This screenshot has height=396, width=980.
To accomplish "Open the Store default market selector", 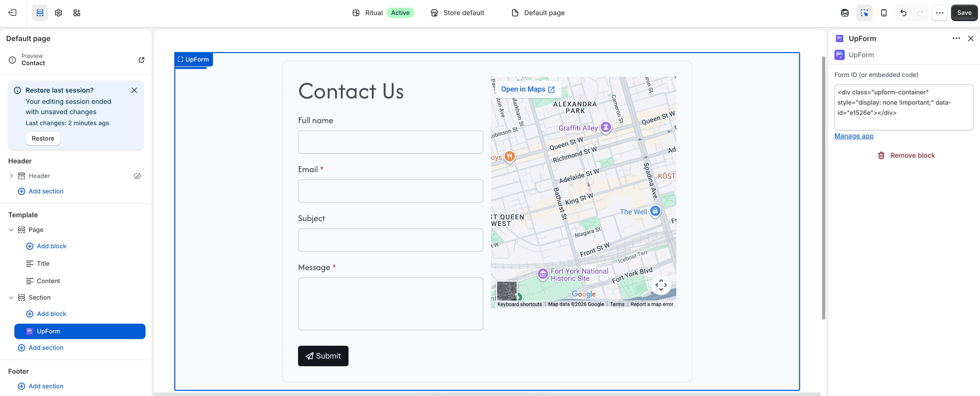I will (x=458, y=13).
